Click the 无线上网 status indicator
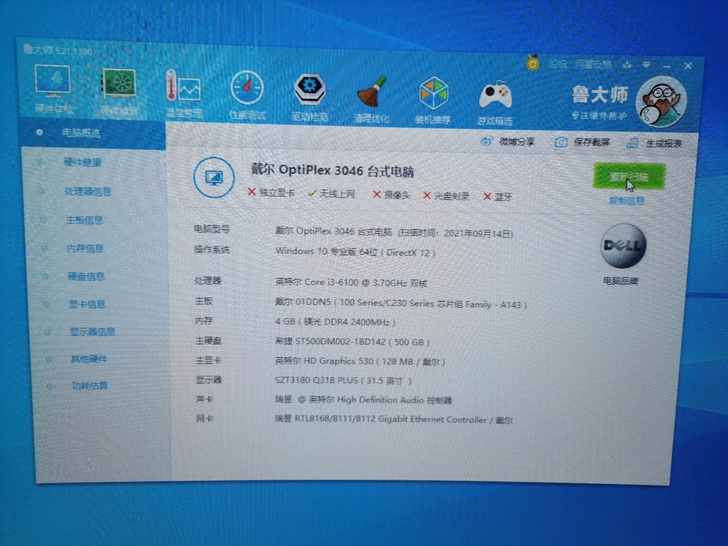The image size is (728, 546). click(332, 194)
